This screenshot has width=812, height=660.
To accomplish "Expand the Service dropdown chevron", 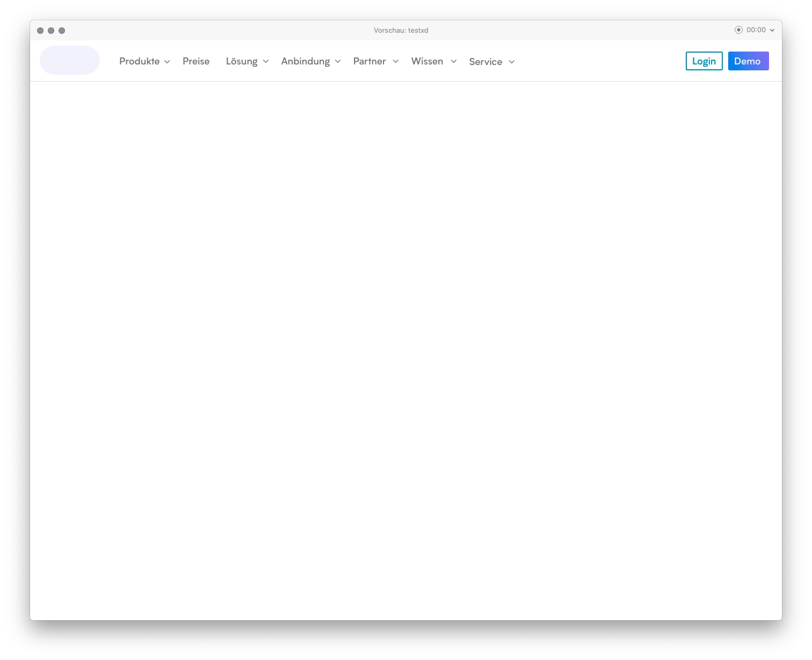I will pyautogui.click(x=512, y=62).
